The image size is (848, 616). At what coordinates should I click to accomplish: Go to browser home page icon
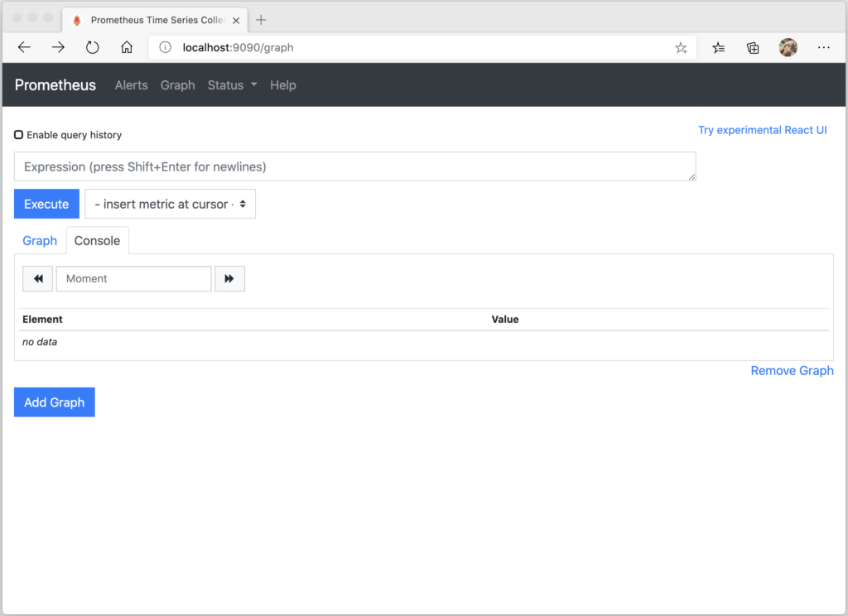pyautogui.click(x=127, y=47)
